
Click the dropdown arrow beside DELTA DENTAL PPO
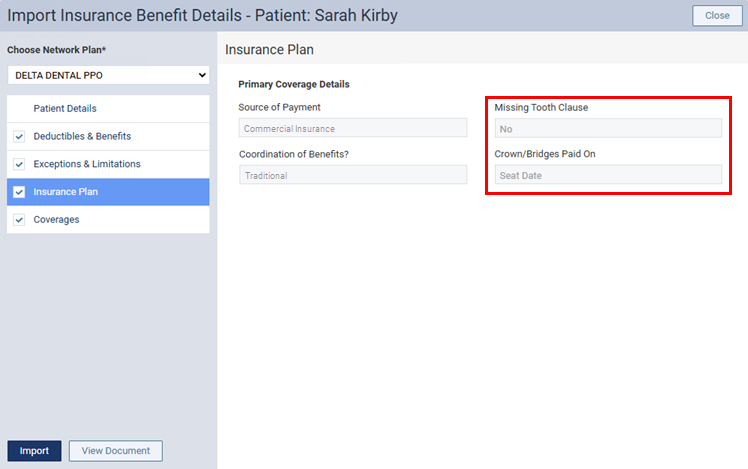(x=201, y=75)
